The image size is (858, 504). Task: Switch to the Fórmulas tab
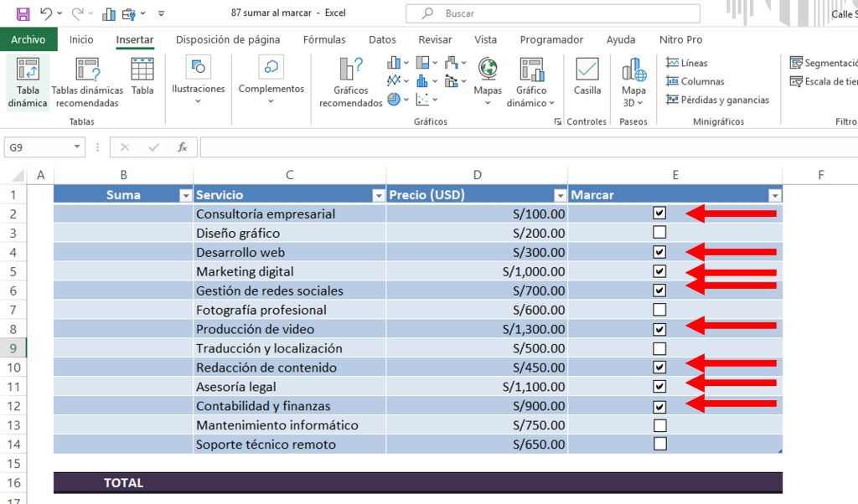coord(324,39)
